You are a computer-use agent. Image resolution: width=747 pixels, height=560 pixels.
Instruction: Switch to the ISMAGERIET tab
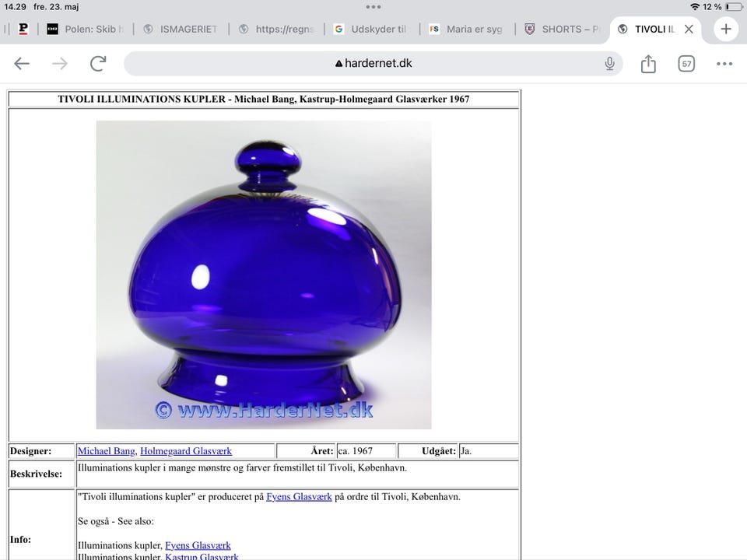click(x=181, y=29)
